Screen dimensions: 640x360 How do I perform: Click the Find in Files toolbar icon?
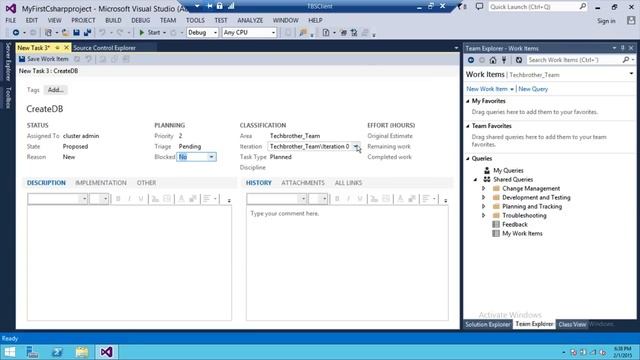303,33
